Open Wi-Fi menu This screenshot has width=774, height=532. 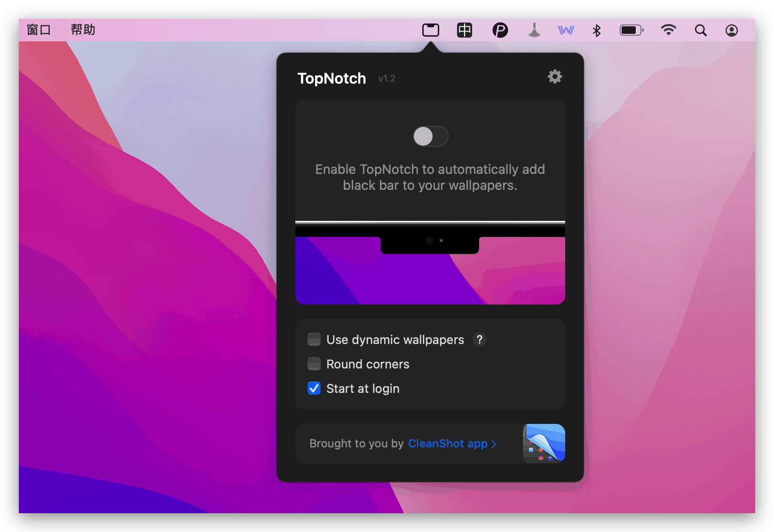[668, 30]
